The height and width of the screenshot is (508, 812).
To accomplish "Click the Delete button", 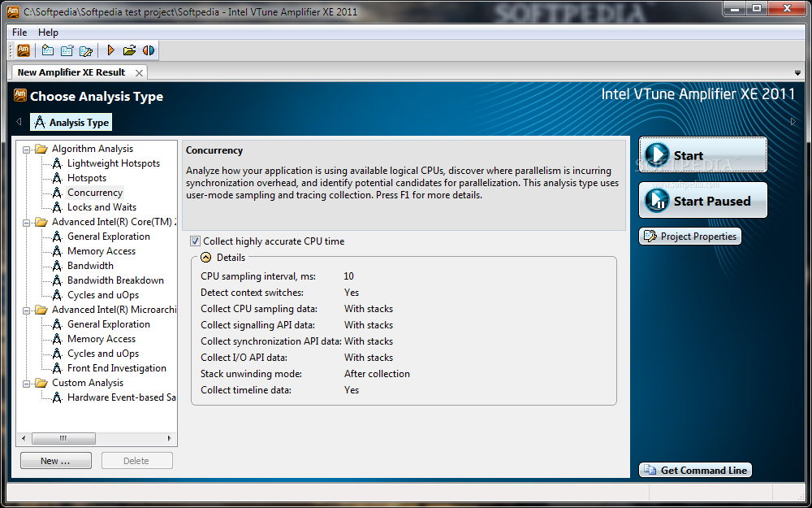I will (136, 460).
